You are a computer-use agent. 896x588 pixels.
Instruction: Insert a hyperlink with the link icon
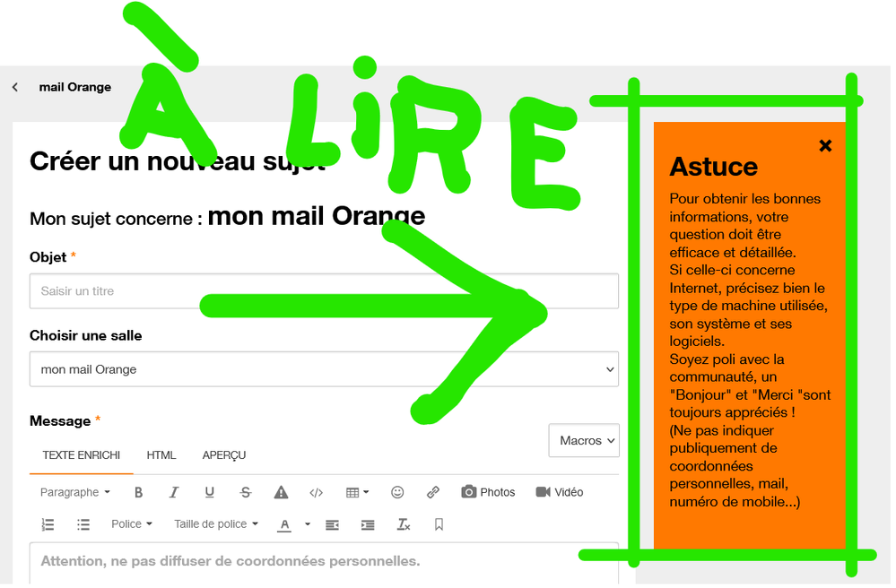433,493
